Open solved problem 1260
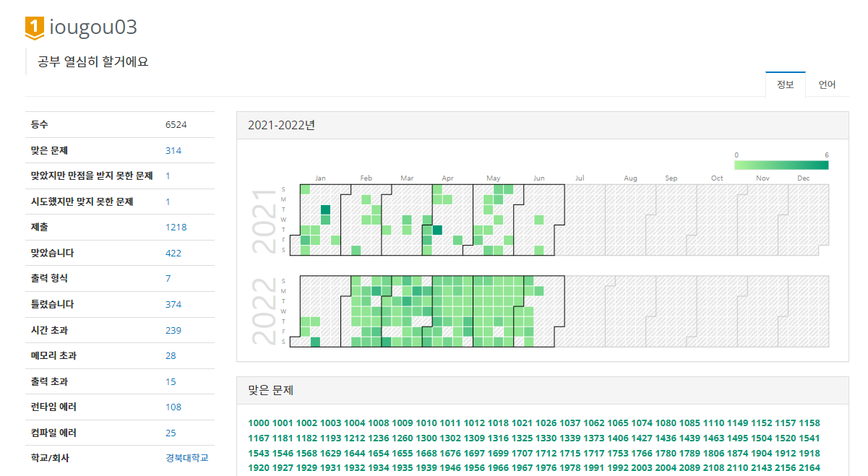This screenshot has width=868, height=476. [x=403, y=438]
